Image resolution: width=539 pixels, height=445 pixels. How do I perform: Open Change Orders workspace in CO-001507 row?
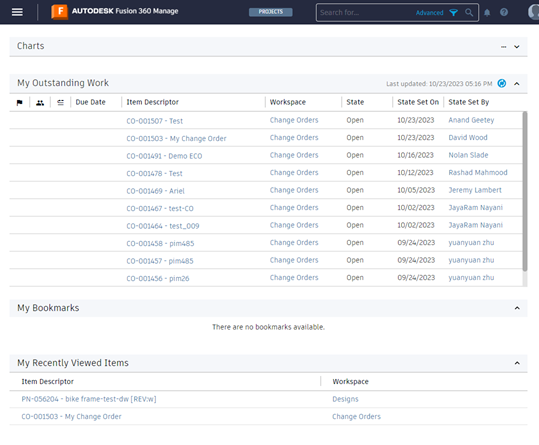[294, 120]
